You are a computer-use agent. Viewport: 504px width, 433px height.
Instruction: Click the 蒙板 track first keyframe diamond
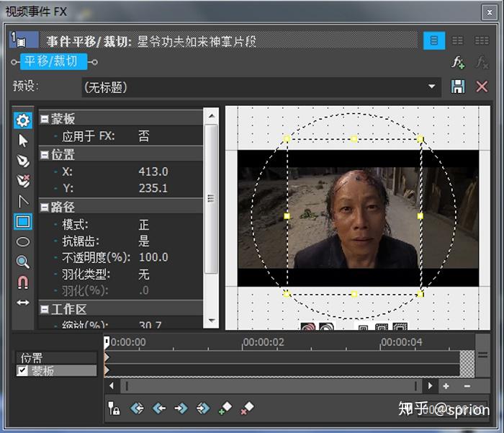click(x=107, y=370)
